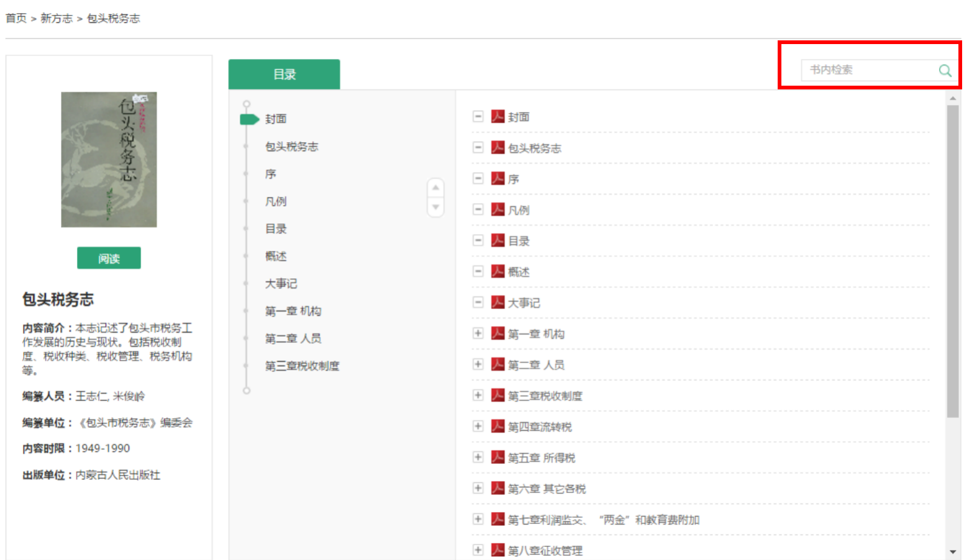Expand the 第七章利润监交 tree node
Viewport: 964px width, 560px height.
(478, 520)
